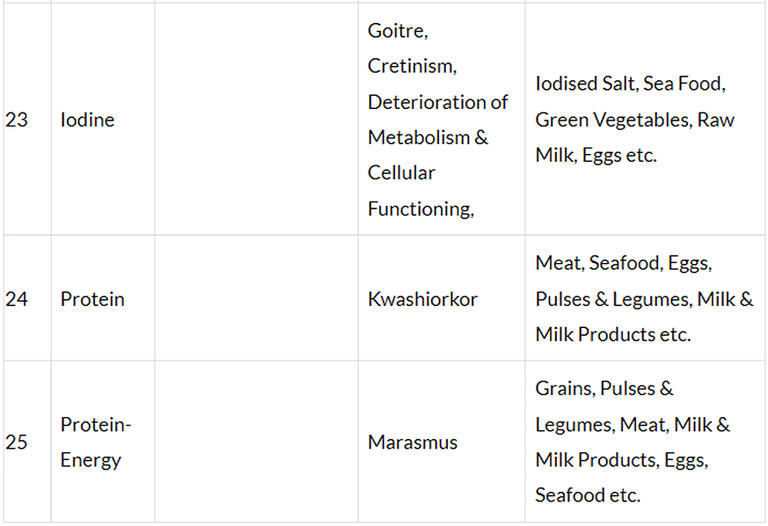
Task: Click the Cellular Functioning text
Action: click(x=419, y=191)
